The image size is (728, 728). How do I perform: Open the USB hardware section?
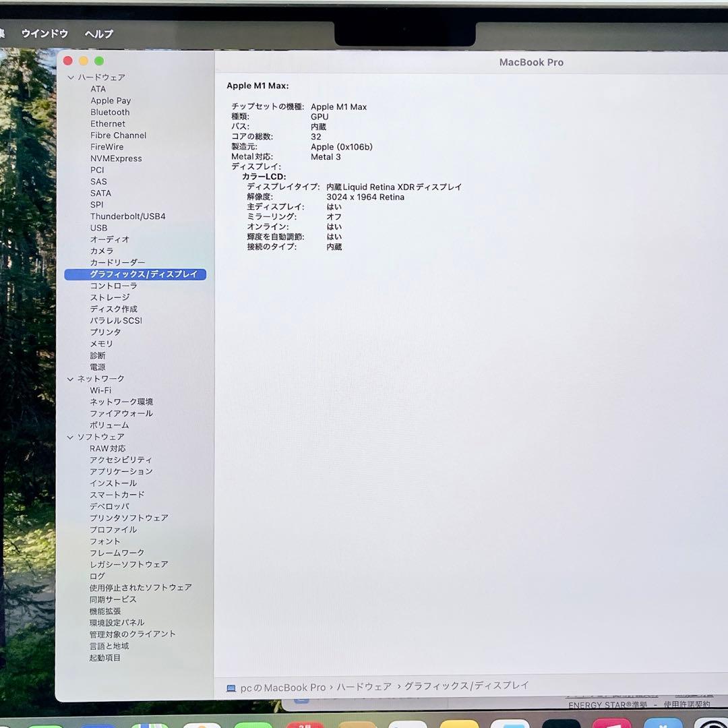pyautogui.click(x=98, y=228)
